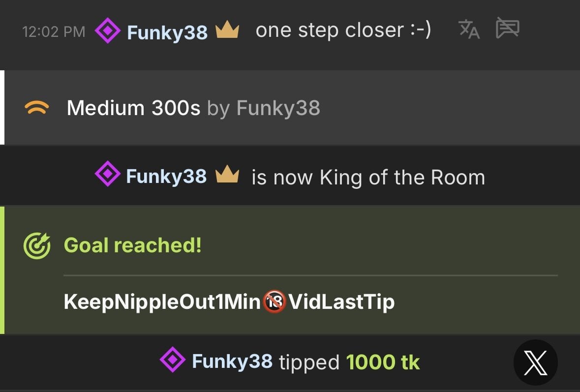
Task: Click the "Medium 300s" vibration entry
Action: coord(133,108)
